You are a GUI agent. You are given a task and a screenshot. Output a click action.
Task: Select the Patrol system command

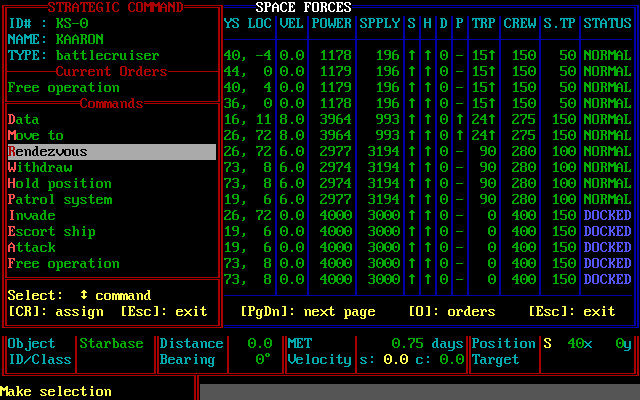point(60,200)
